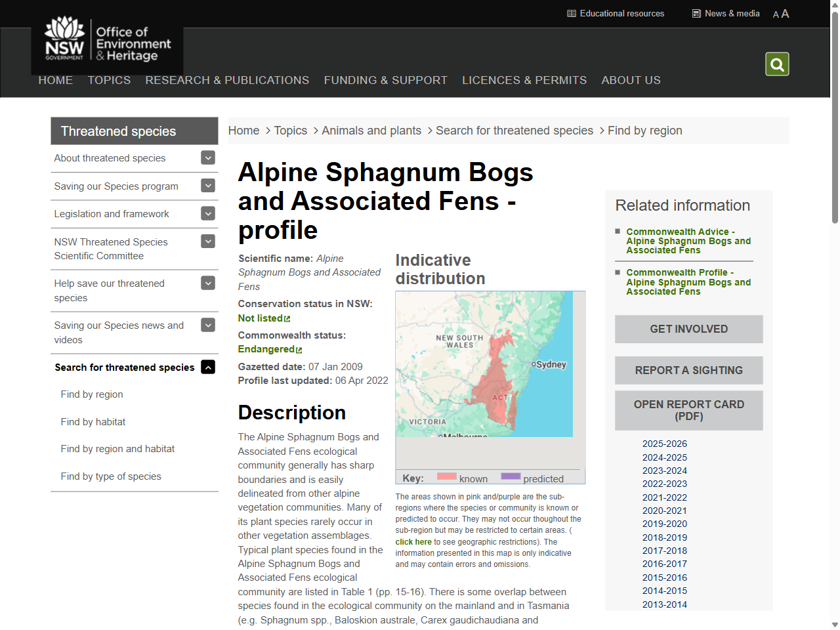Expand About threatened species menu
840x630 pixels.
[208, 157]
